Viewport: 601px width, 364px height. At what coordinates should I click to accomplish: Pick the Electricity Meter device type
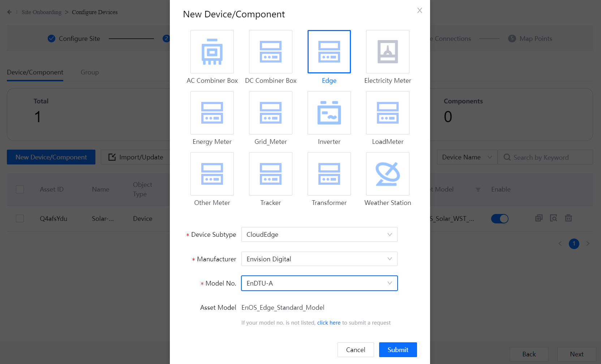(387, 52)
